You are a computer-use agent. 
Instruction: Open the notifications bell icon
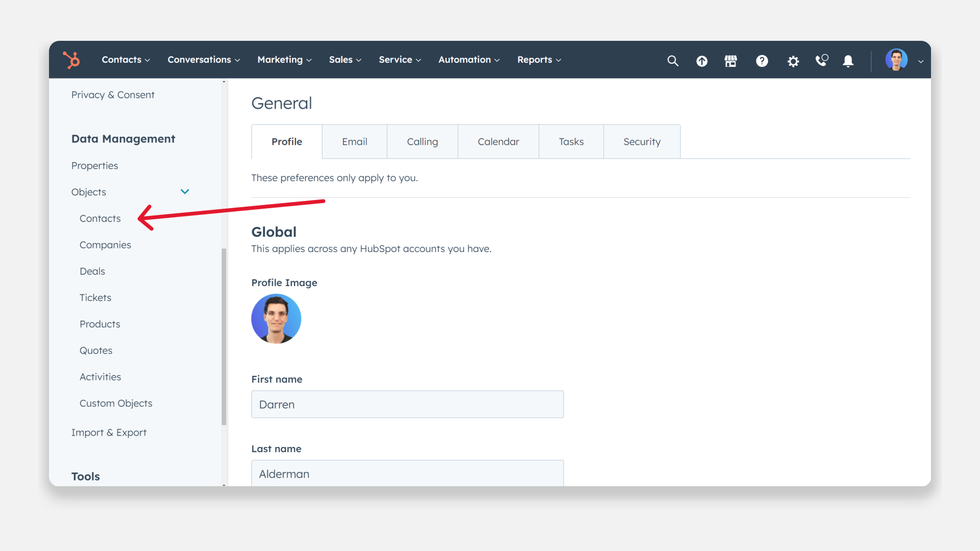848,61
